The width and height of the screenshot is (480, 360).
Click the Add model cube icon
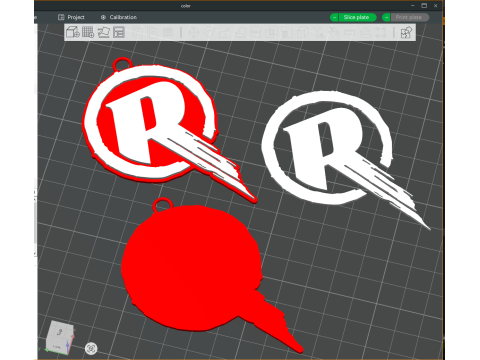tap(73, 32)
